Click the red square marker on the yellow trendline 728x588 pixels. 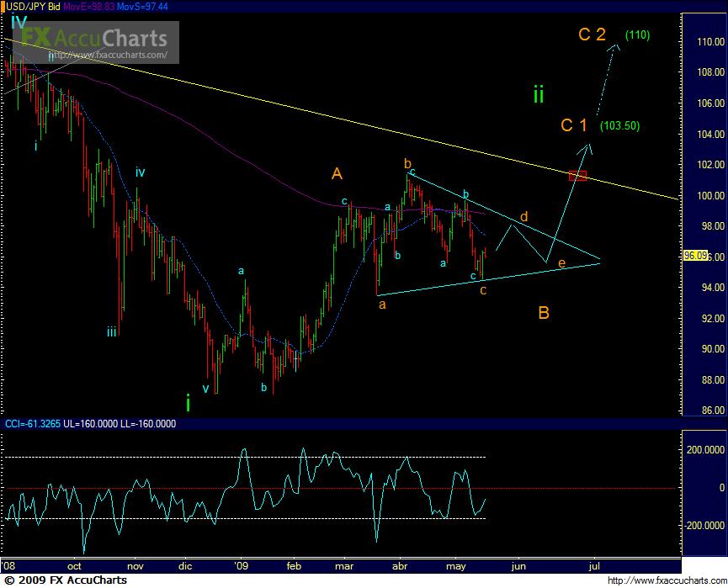tap(577, 175)
